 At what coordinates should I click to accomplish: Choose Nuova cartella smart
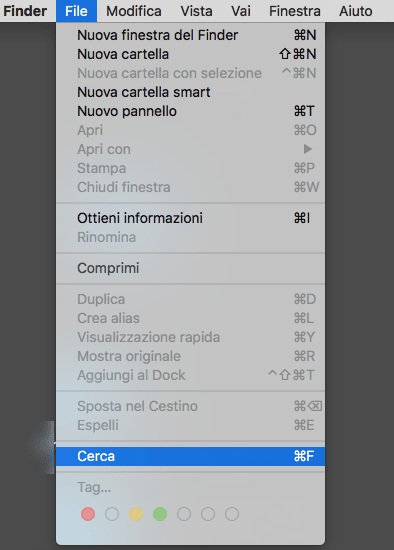click(191, 92)
